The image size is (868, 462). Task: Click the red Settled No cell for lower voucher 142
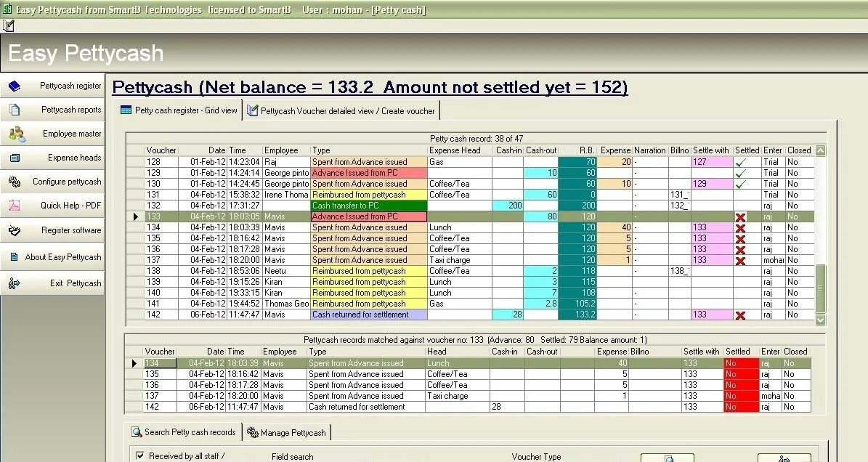pyautogui.click(x=741, y=407)
